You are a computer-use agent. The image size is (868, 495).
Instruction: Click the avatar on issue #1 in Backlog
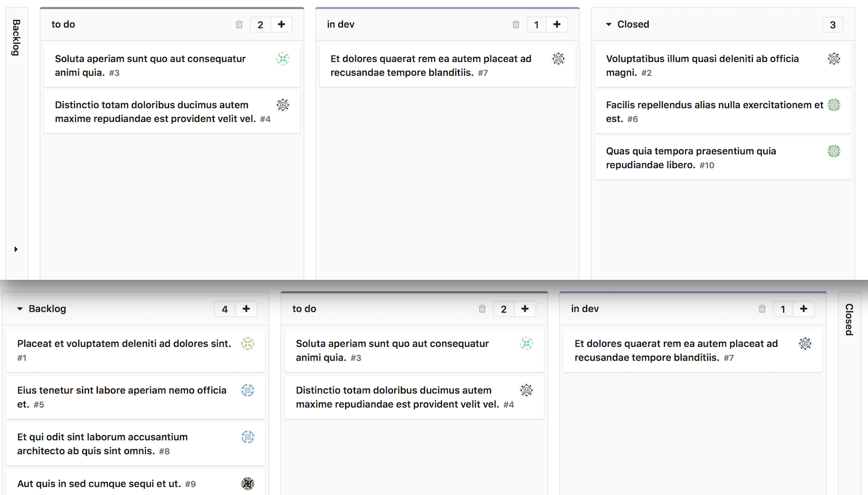(248, 343)
